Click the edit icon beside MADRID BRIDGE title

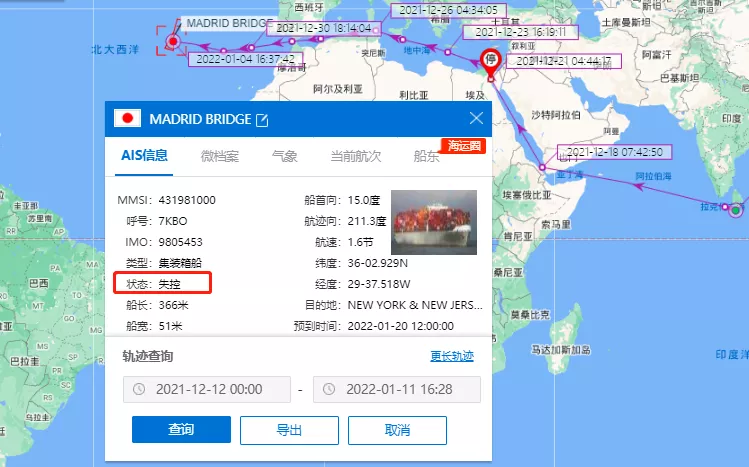(x=262, y=120)
